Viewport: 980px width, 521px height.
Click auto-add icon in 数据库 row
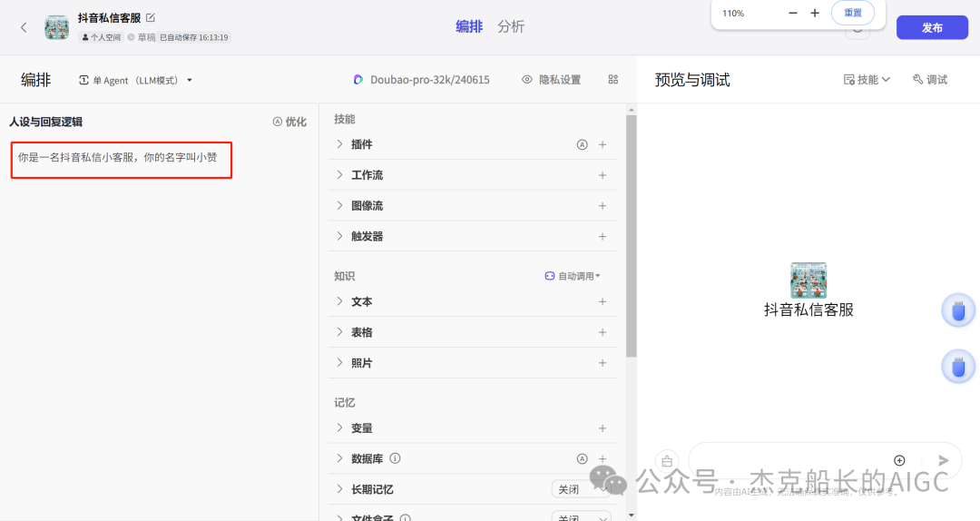(x=582, y=458)
